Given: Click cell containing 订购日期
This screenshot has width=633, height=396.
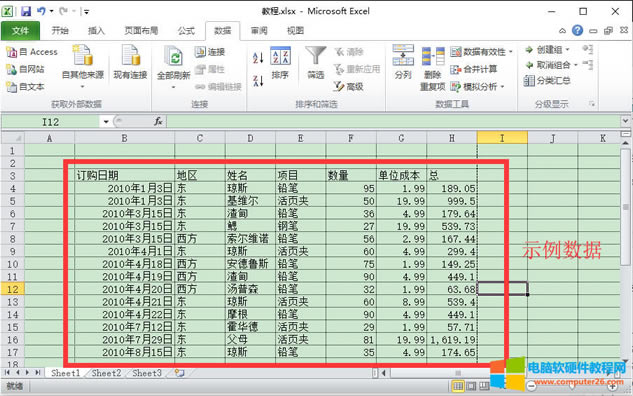Looking at the screenshot, I should tap(124, 176).
